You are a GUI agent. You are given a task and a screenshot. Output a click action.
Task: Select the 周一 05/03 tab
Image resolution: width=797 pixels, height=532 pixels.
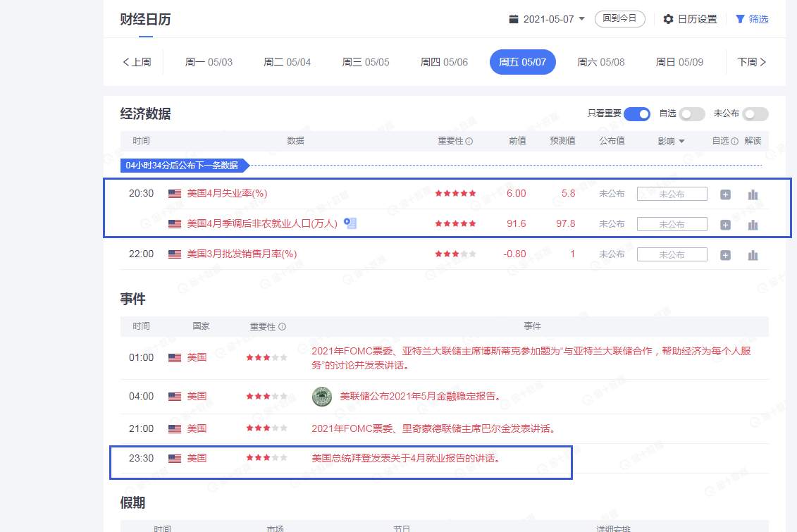209,62
